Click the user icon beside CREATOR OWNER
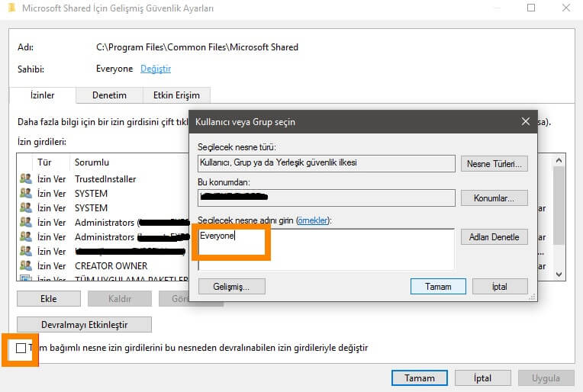The height and width of the screenshot is (392, 583). coord(26,265)
